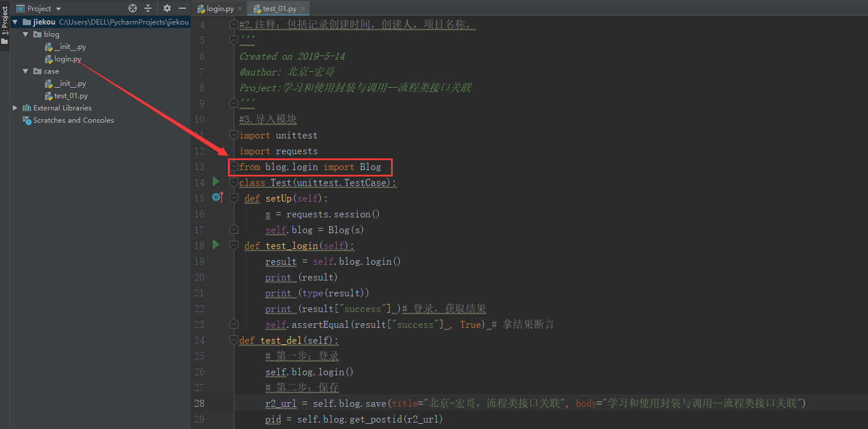Click 'pid = self.blog.get_postid(r2_url)' line
Viewport: 868px width, 429px height.
pos(354,419)
